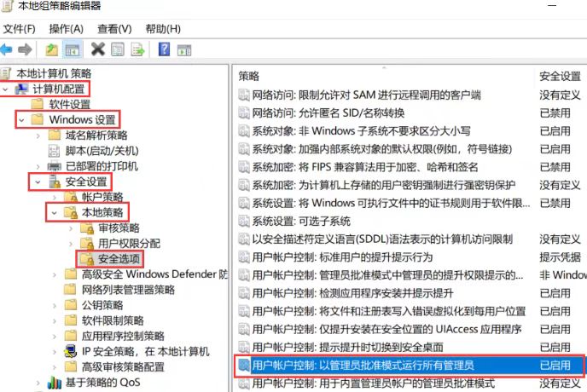This screenshot has height=392, width=587.
Task: Click the export list toolbar icon
Action: tap(136, 49)
